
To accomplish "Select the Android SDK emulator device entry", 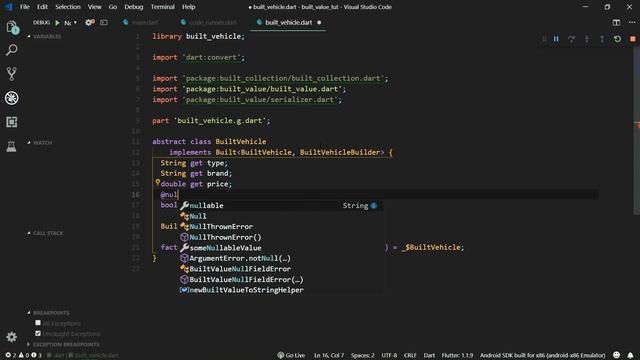I will [x=542, y=355].
